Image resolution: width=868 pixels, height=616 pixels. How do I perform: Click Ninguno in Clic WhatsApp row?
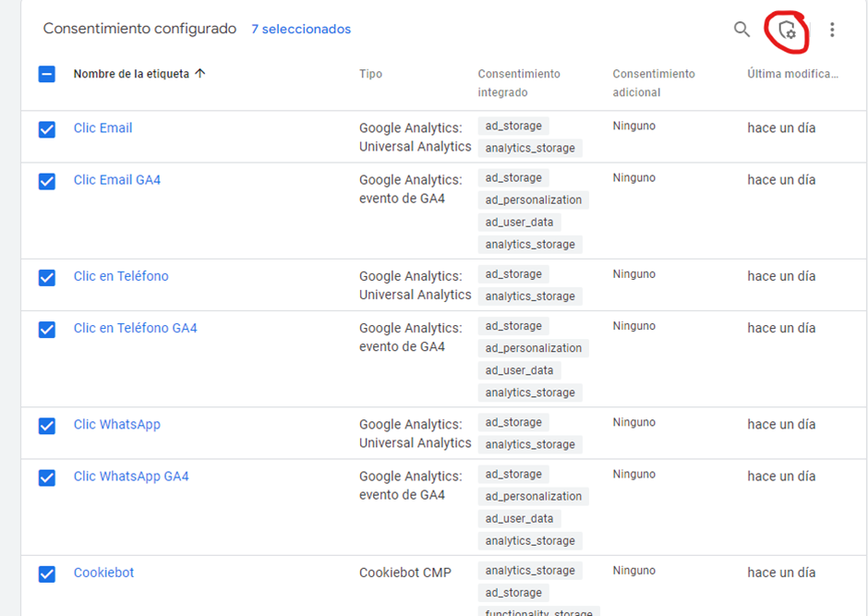point(633,422)
